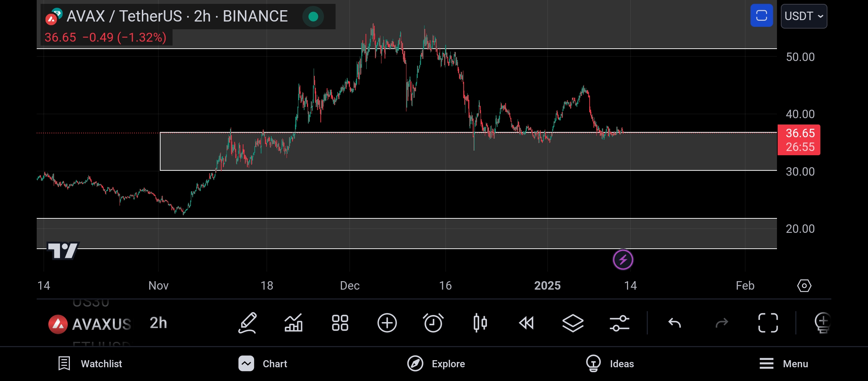868x381 pixels.
Task: Open chart settings sliders icon
Action: (619, 323)
